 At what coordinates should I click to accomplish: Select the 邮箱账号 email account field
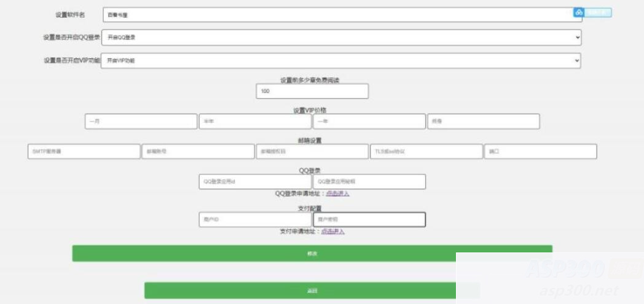pos(198,152)
